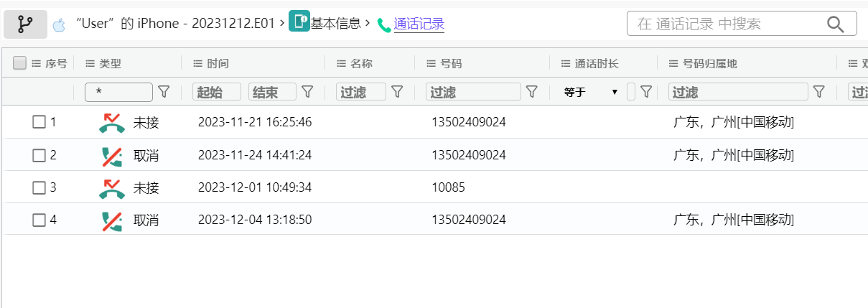Click the Apple device icon in breadcrumb
The image size is (868, 308).
click(60, 25)
